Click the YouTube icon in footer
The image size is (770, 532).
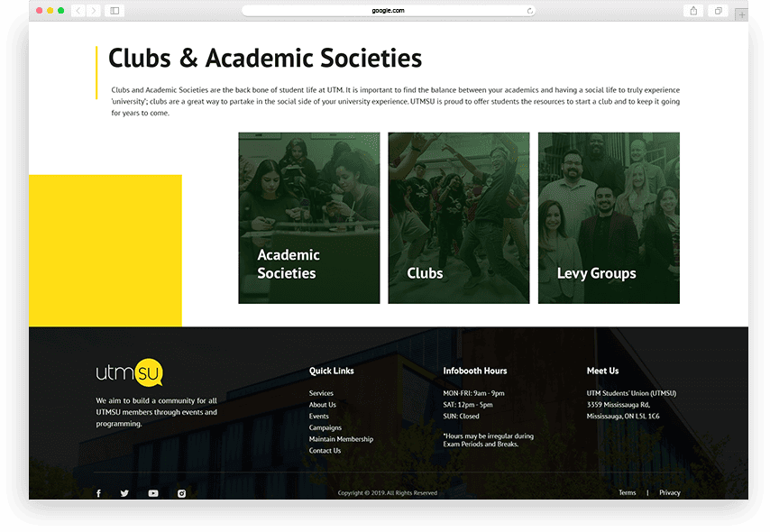[x=153, y=493]
